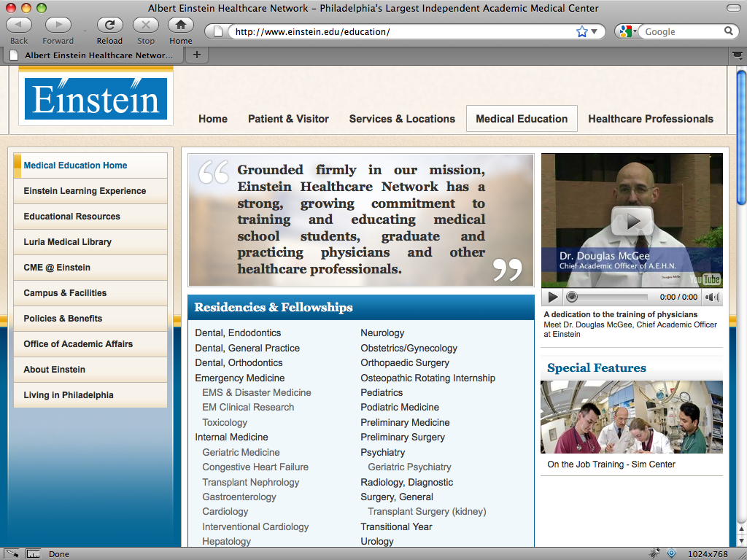This screenshot has height=560, width=747.
Task: Select the Medical Education nav tab
Action: pyautogui.click(x=522, y=119)
